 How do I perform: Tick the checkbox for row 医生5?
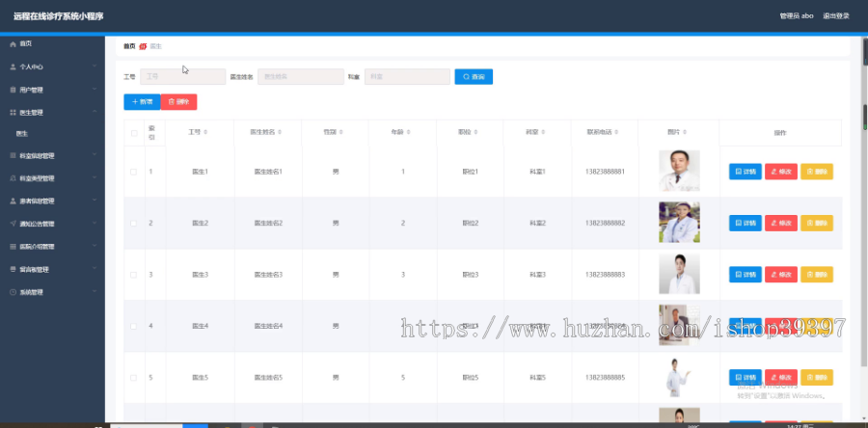[133, 378]
